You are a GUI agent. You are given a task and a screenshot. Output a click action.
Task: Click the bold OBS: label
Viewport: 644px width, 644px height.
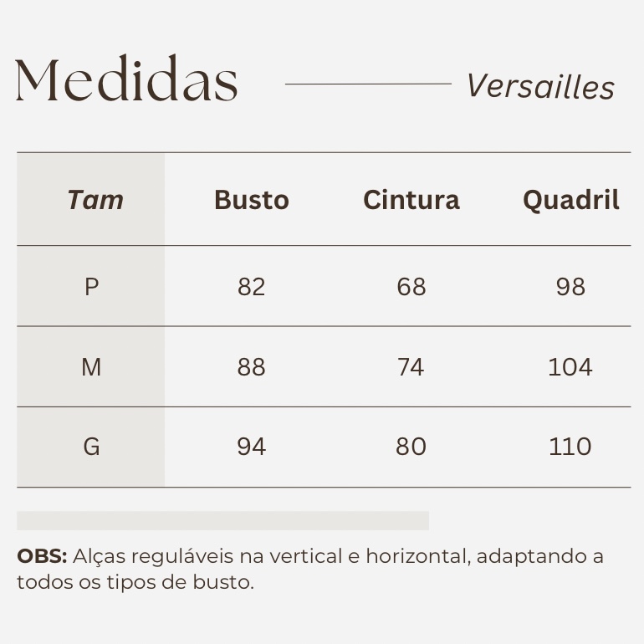tap(42, 556)
